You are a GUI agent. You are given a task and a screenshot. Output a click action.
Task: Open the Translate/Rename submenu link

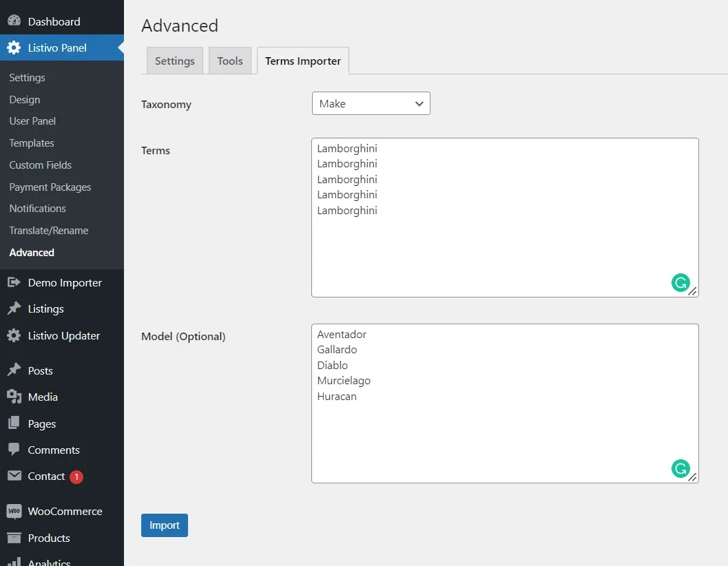click(x=49, y=230)
